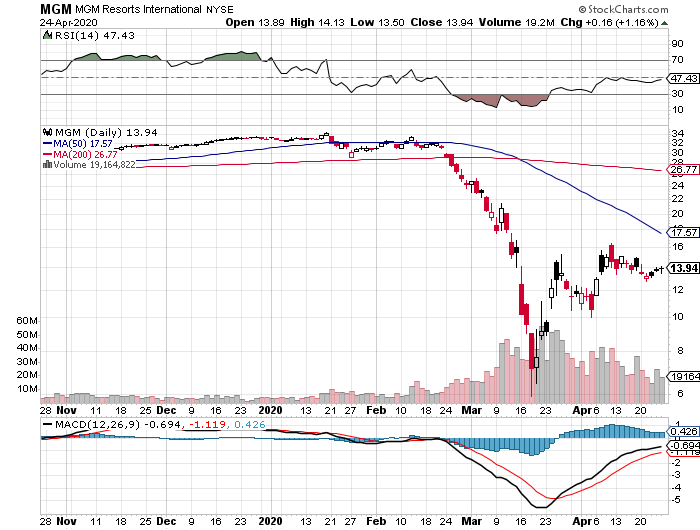Click the price axis label 10
Screen dimensions: 700x530
(677, 317)
